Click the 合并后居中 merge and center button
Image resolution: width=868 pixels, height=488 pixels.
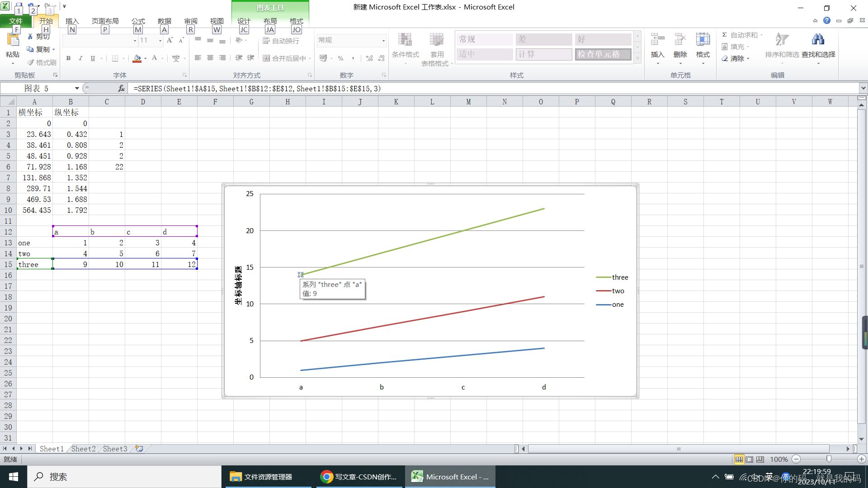point(285,58)
